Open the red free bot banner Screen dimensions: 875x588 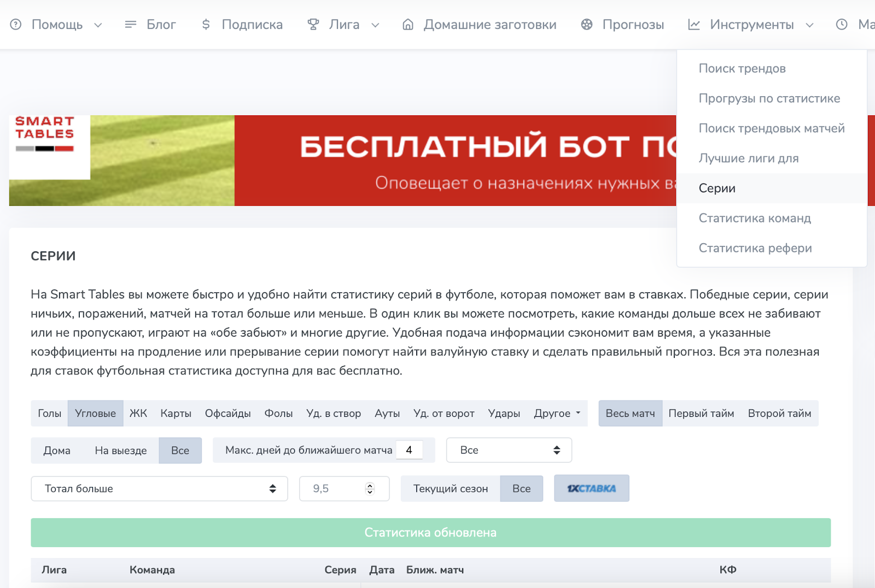point(456,161)
